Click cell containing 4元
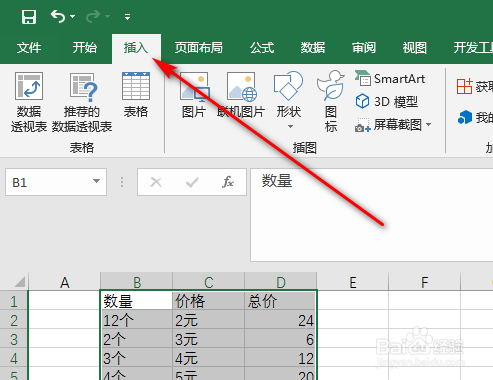The width and height of the screenshot is (493, 380). pos(209,358)
